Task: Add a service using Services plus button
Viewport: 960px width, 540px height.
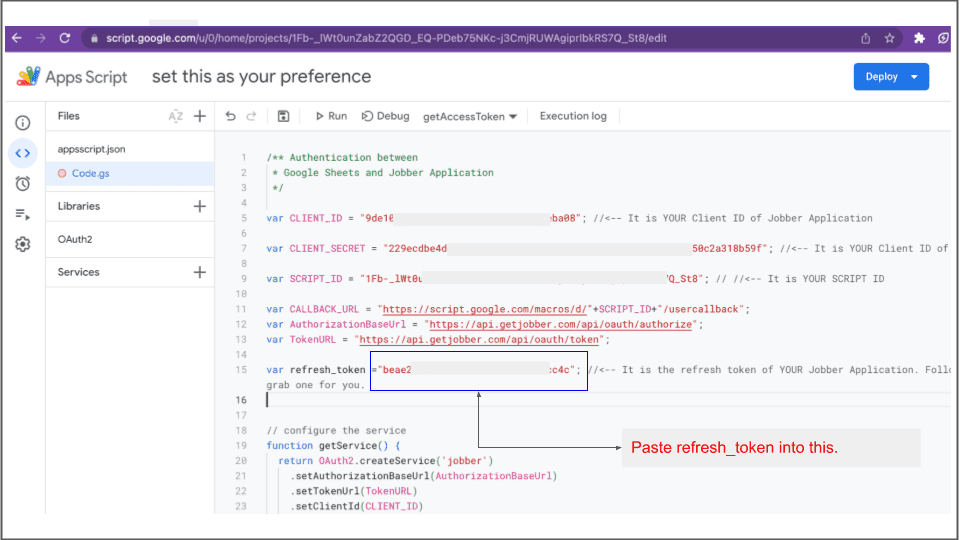Action: point(200,272)
